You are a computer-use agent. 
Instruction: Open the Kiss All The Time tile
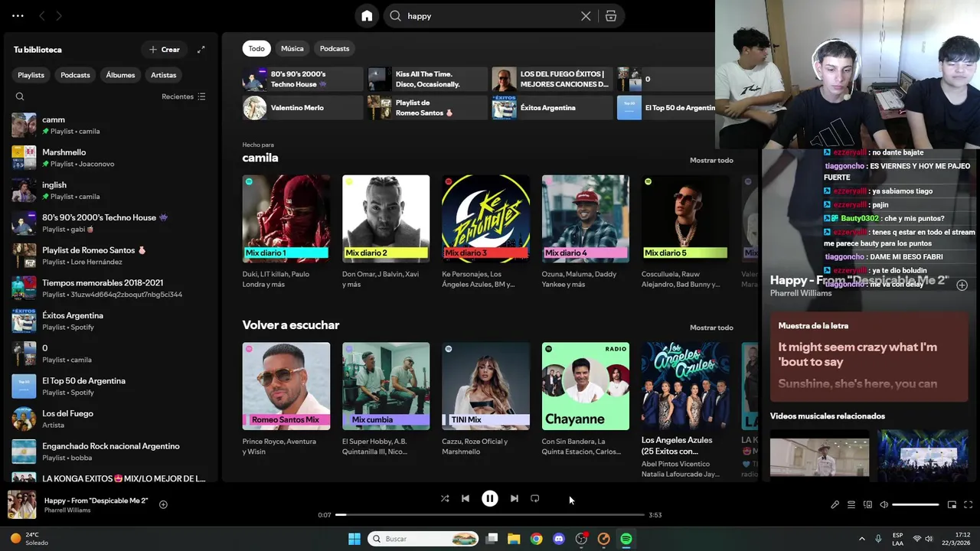click(x=427, y=79)
